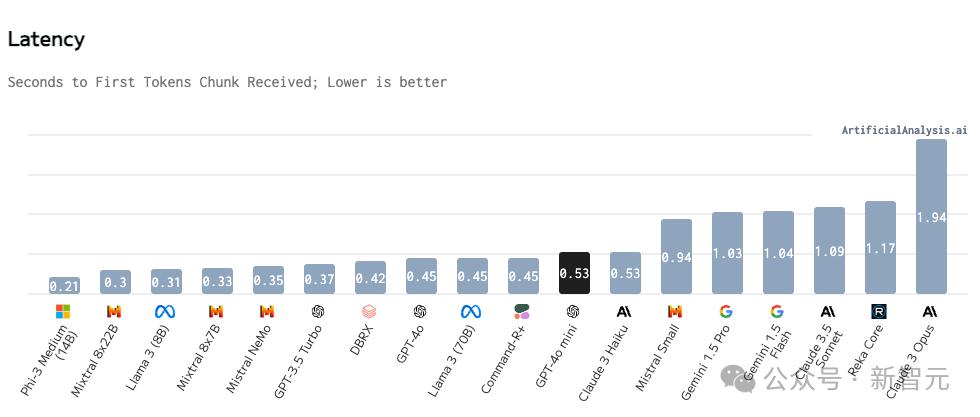Click the Meta logo for Llama 3 (8B)
This screenshot has width=980, height=417.
165,312
